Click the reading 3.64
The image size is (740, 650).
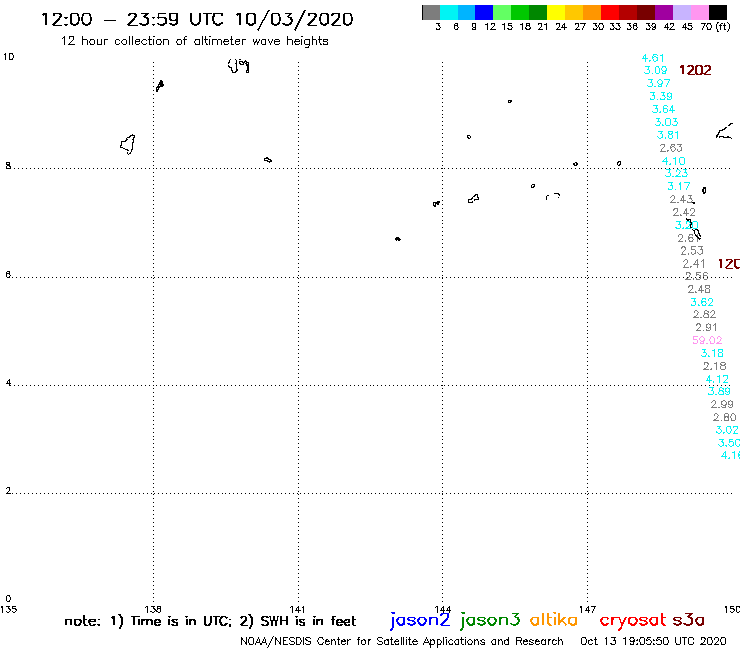[664, 109]
